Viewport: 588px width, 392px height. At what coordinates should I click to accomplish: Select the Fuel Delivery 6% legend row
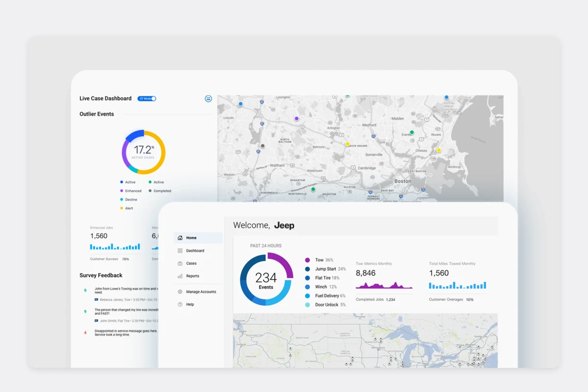pyautogui.click(x=325, y=296)
